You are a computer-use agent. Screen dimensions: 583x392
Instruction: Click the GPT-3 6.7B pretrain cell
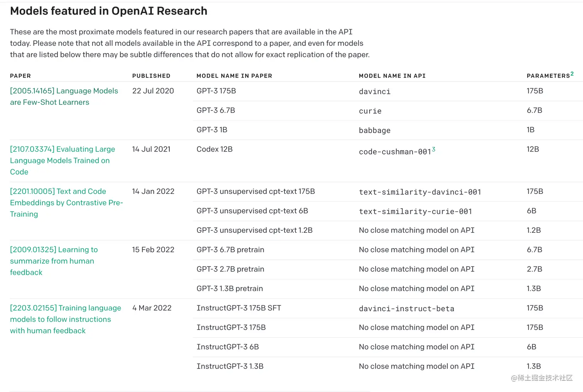tap(231, 250)
